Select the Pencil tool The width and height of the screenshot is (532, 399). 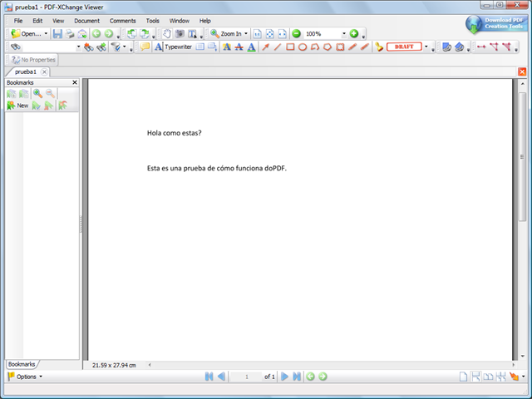point(352,47)
